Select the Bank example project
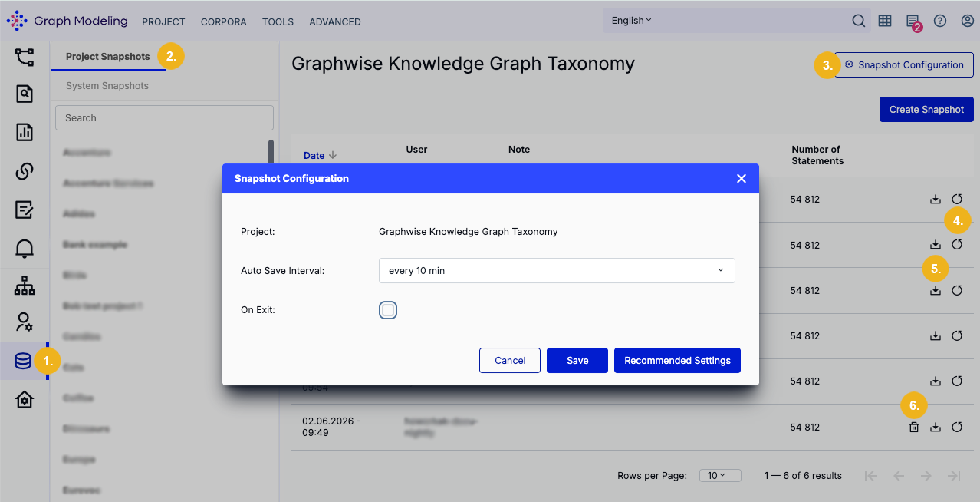 point(94,245)
